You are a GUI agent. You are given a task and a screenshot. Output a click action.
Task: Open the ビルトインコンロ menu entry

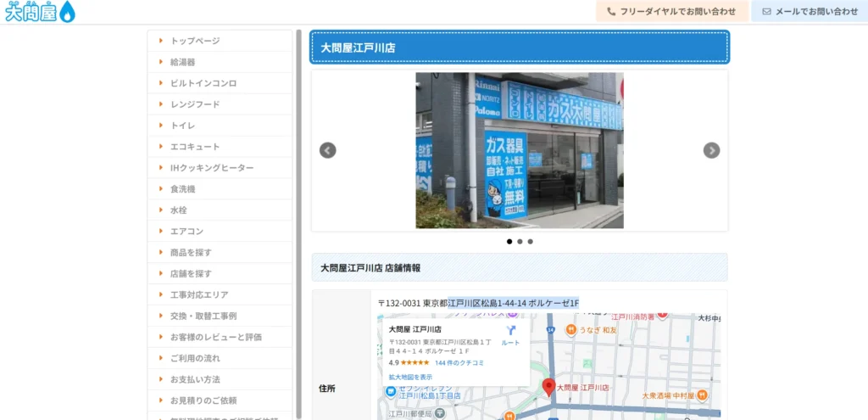point(203,83)
